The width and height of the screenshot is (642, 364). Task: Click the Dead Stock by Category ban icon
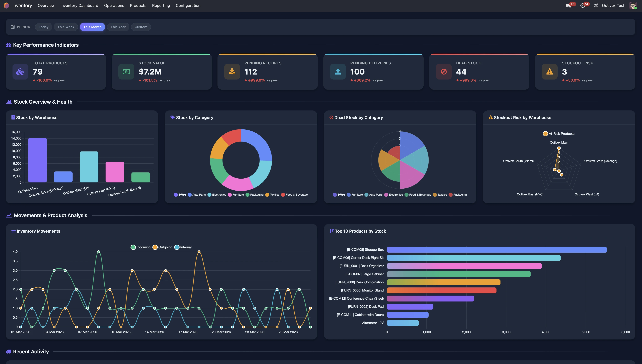tap(331, 117)
